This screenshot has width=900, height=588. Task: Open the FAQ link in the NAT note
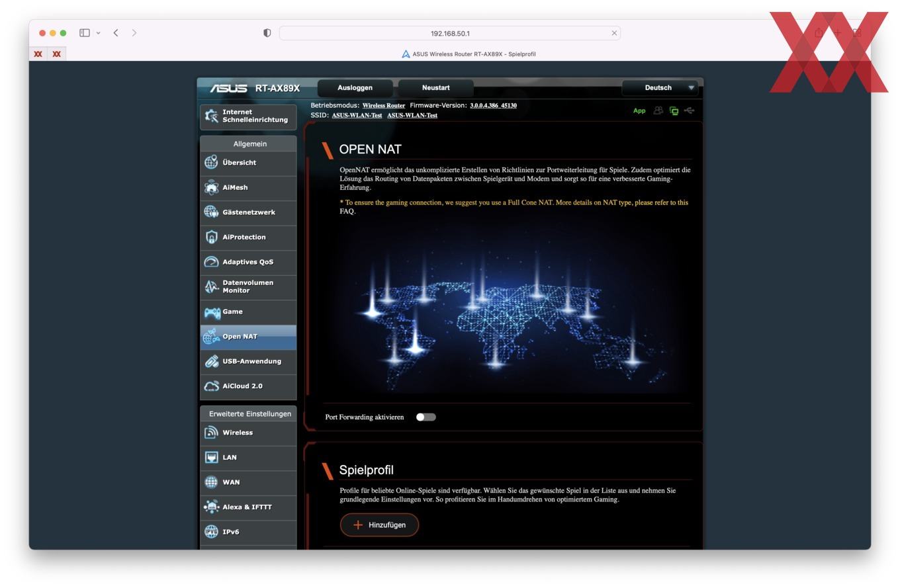pos(347,212)
